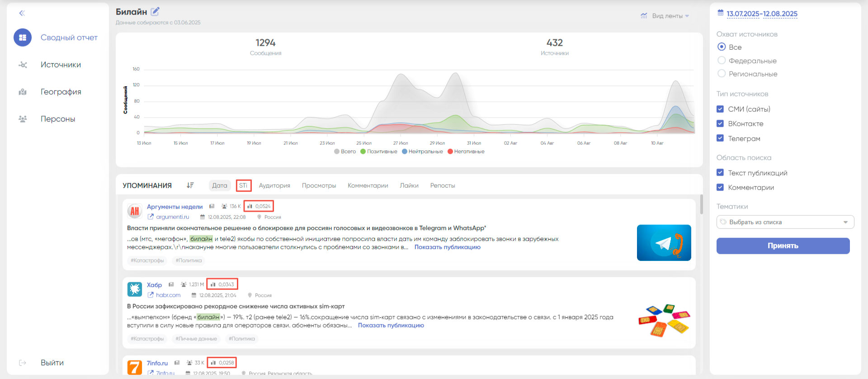Click the Выйти logout icon
Screen dimensions: 868x379
tap(23, 363)
